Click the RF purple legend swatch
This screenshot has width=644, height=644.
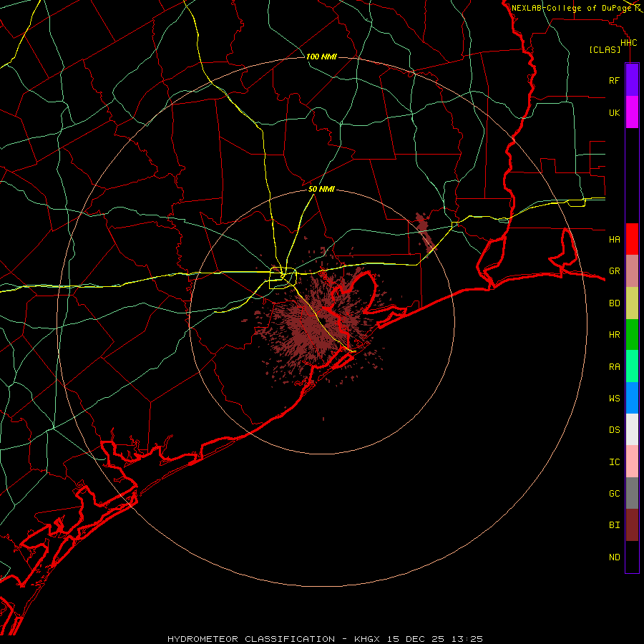[632, 80]
